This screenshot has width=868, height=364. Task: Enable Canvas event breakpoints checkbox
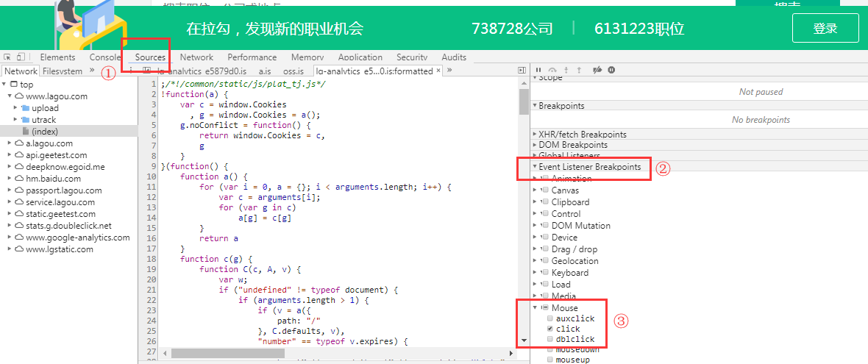pos(545,190)
